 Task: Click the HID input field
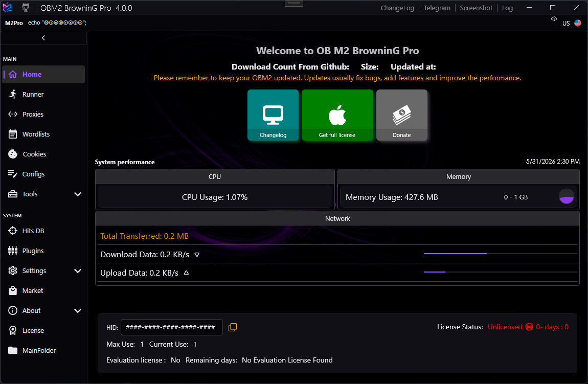pos(172,327)
